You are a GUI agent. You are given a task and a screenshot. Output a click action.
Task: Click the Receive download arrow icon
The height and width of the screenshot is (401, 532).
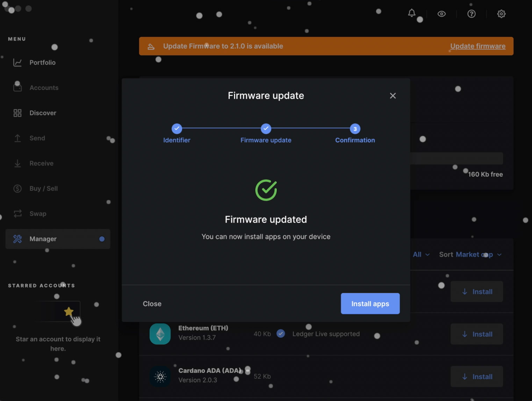(17, 163)
